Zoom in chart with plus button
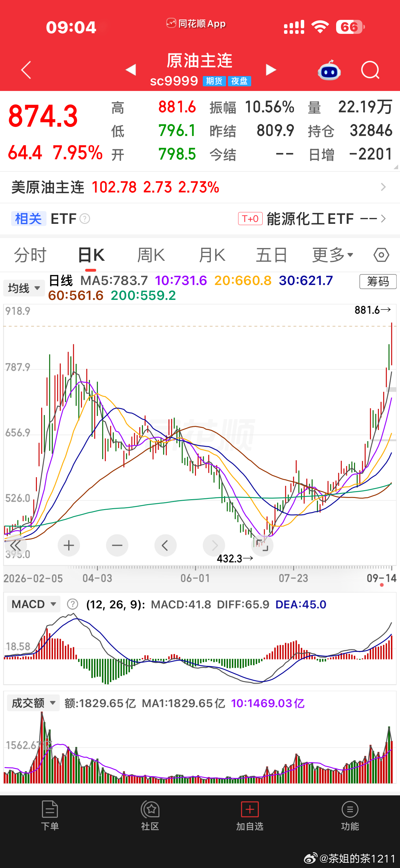The height and width of the screenshot is (868, 400). pyautogui.click(x=69, y=545)
